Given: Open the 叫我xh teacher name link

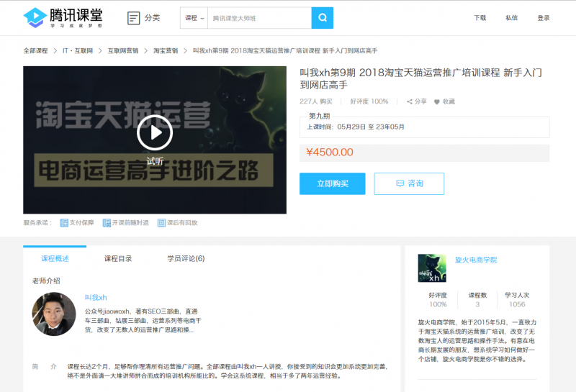Looking at the screenshot, I should click(96, 297).
